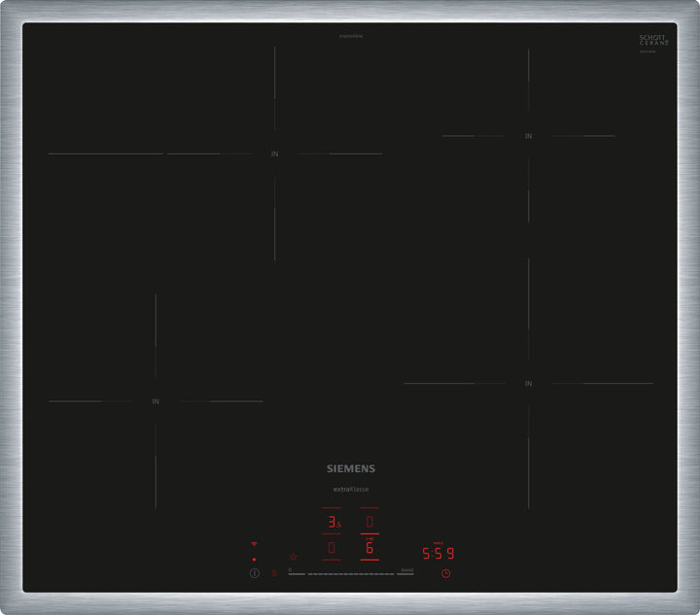Tap the boost end of the power slider
The image size is (700, 615).
(x=405, y=572)
